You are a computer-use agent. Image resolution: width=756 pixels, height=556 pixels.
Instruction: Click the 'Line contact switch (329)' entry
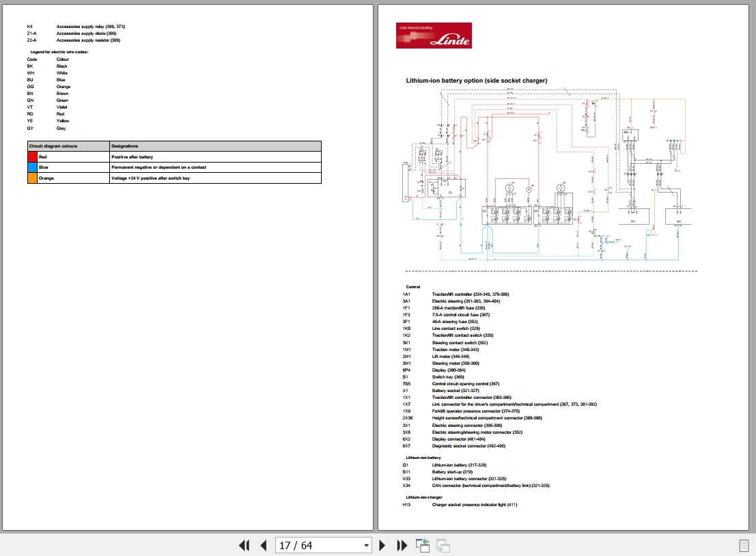point(456,329)
